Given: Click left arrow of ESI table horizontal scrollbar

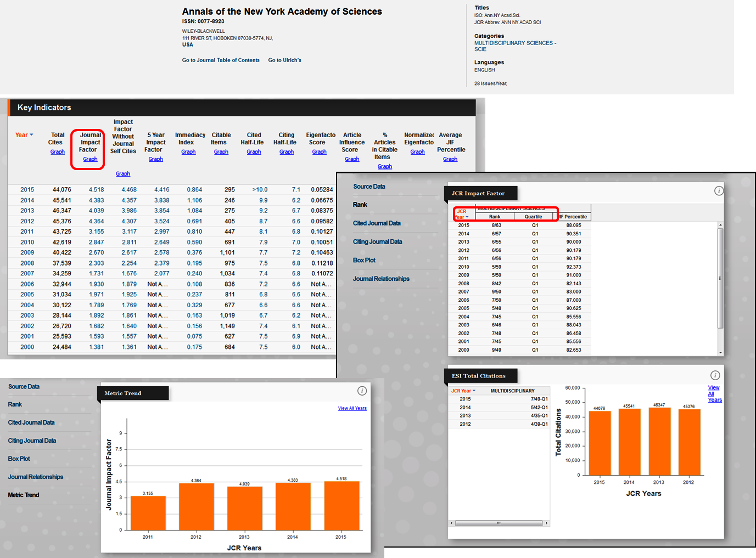Looking at the screenshot, I should (452, 523).
